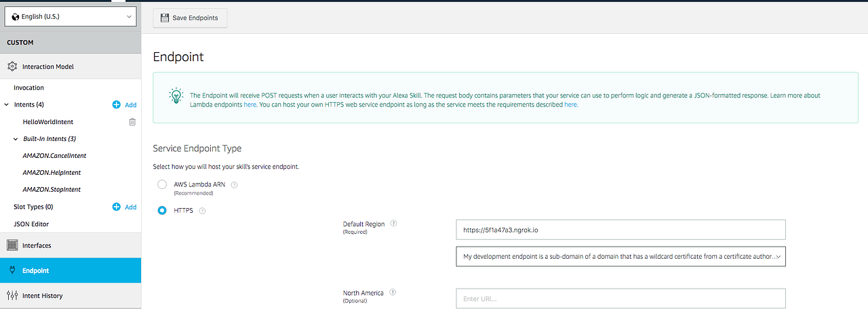Click the Endpoint plug icon
The width and height of the screenshot is (868, 309).
coord(12,270)
